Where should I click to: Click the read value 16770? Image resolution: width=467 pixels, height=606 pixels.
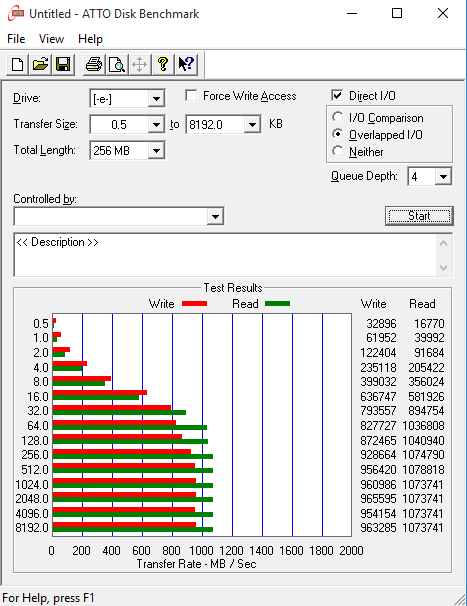coord(429,323)
